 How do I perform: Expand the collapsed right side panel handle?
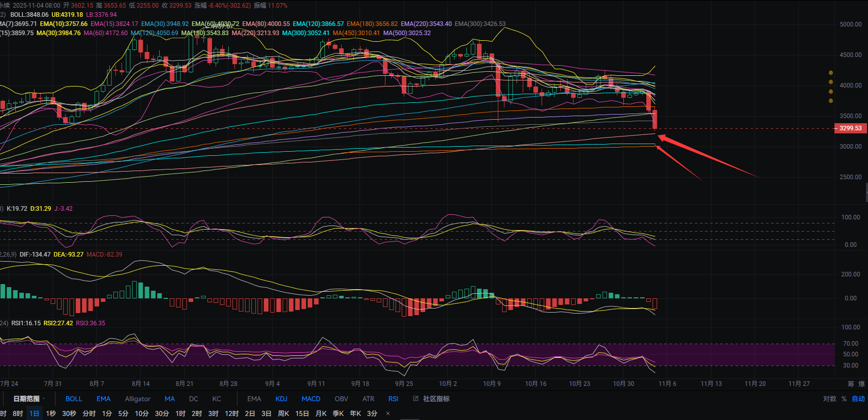pos(866,193)
